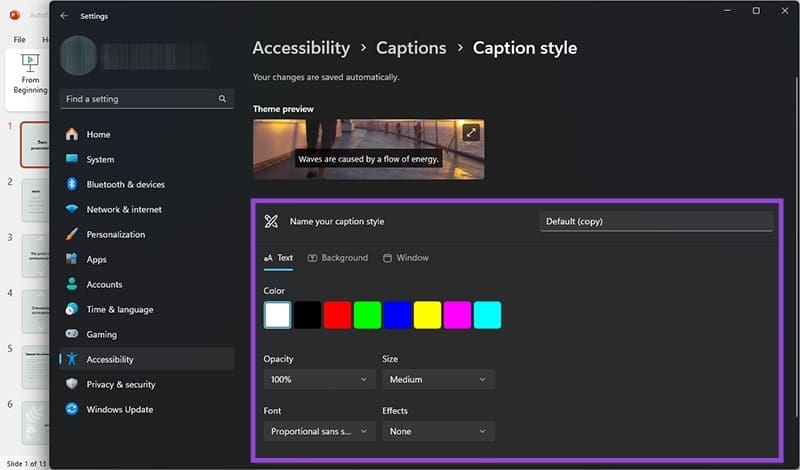800x470 pixels.
Task: Switch to the Background tab
Action: (x=338, y=258)
